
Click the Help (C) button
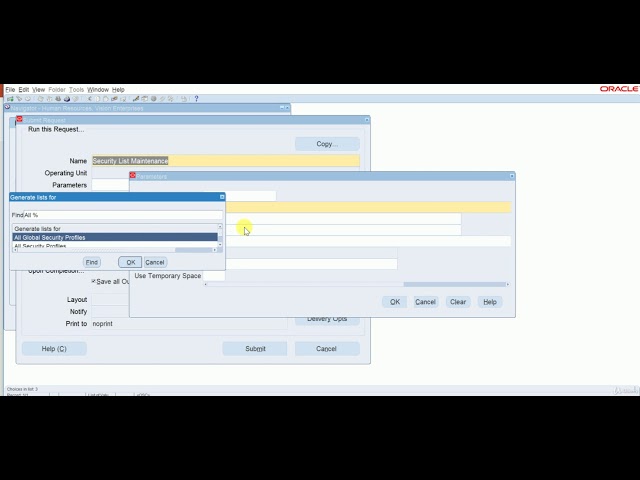pos(54,349)
